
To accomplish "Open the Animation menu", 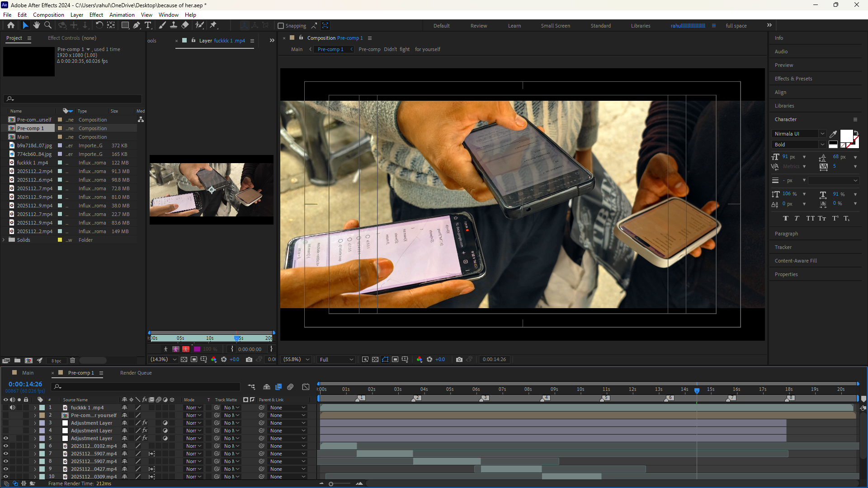I will click(122, 15).
